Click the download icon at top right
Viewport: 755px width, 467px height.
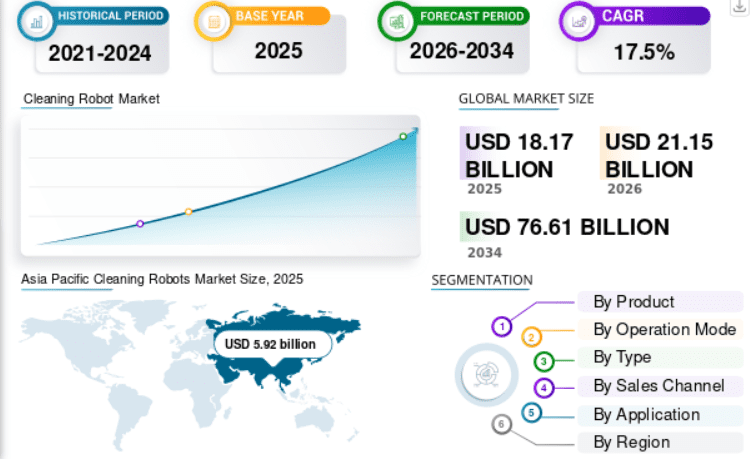click(x=740, y=7)
